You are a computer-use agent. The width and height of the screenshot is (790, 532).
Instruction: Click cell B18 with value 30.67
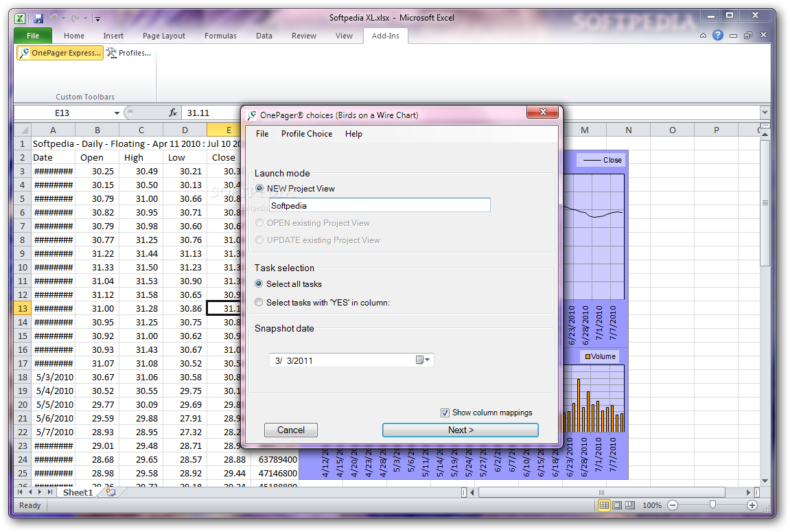(97, 377)
